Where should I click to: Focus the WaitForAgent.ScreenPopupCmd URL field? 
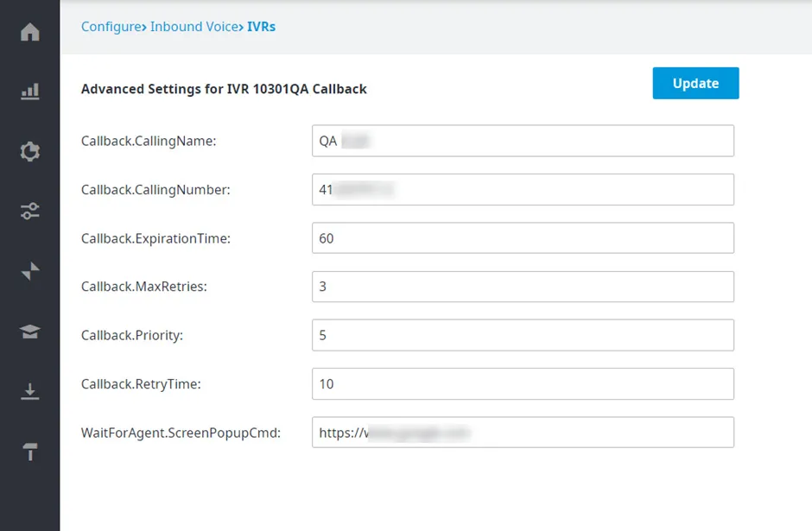pyautogui.click(x=523, y=433)
